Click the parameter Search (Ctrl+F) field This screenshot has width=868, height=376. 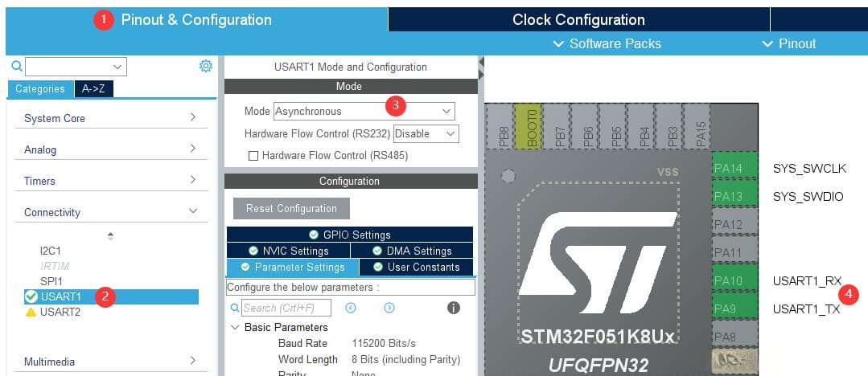click(x=286, y=308)
